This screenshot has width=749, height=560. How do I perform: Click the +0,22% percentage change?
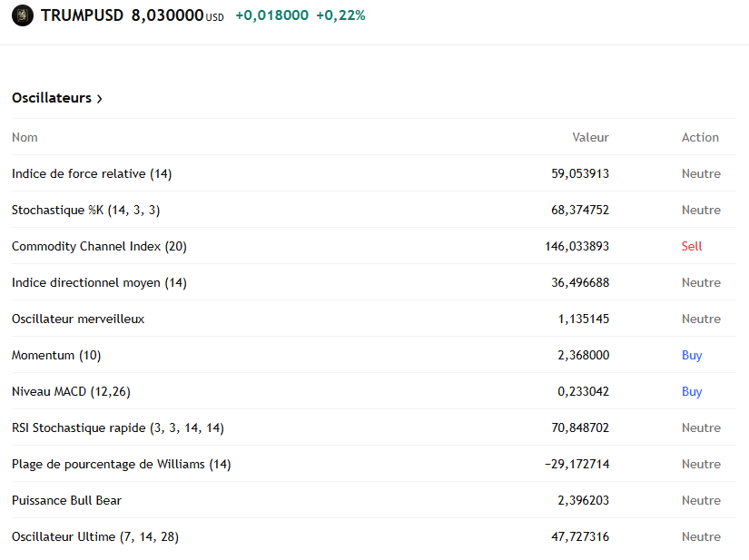341,15
